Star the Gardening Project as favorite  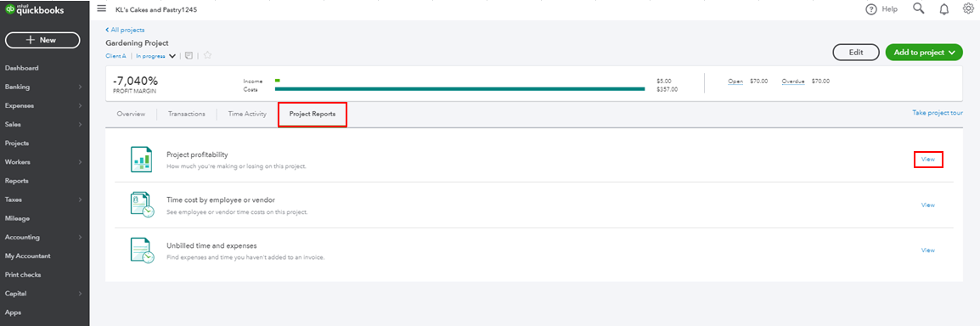tap(207, 55)
